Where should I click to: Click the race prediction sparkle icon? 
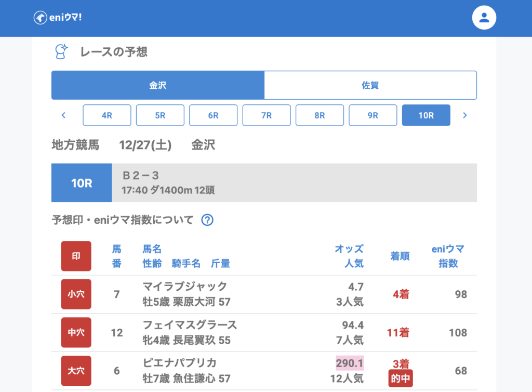click(x=61, y=51)
